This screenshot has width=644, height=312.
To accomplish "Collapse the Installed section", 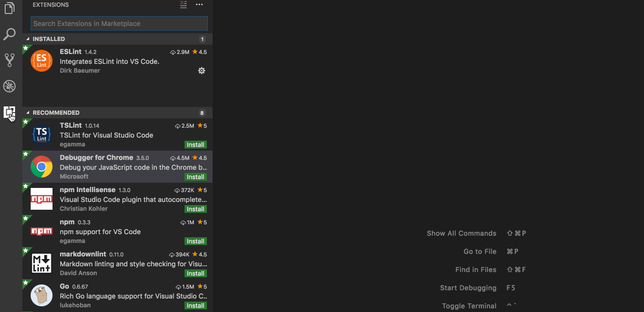I will coord(28,39).
